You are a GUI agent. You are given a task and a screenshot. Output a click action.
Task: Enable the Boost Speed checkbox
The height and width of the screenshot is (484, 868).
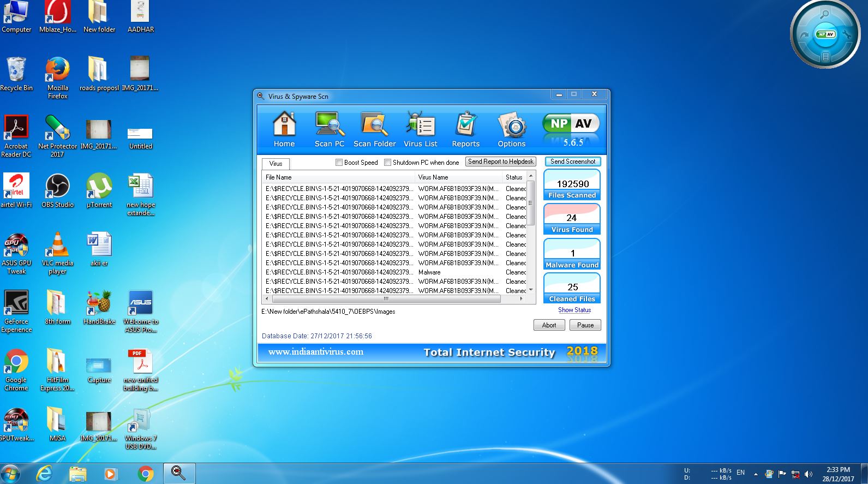point(339,162)
